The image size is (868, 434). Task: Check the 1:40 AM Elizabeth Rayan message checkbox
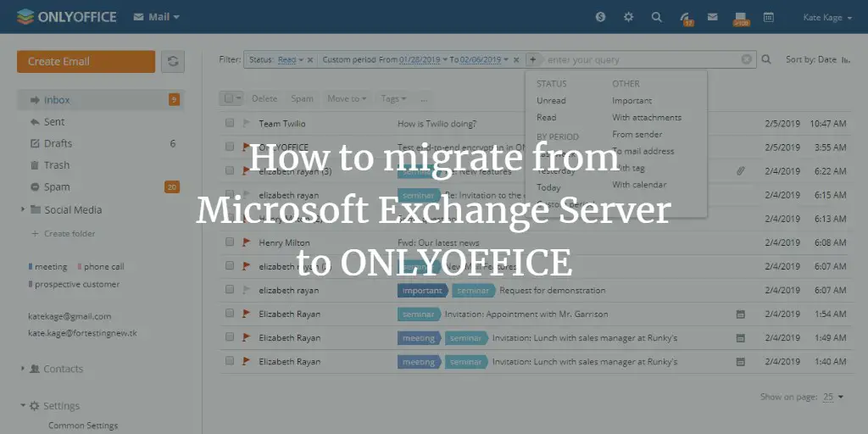point(230,361)
